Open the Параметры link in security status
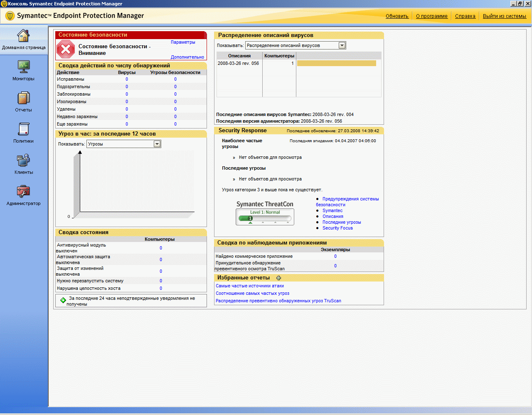The width and height of the screenshot is (532, 415). pyautogui.click(x=183, y=42)
